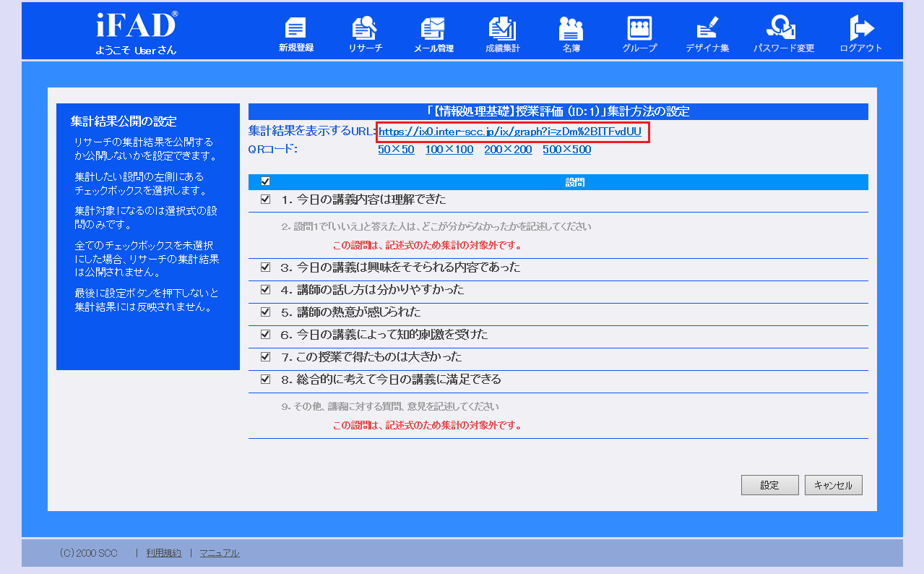Uncheck question 3 興味をそそられる内容 checkbox

[265, 267]
